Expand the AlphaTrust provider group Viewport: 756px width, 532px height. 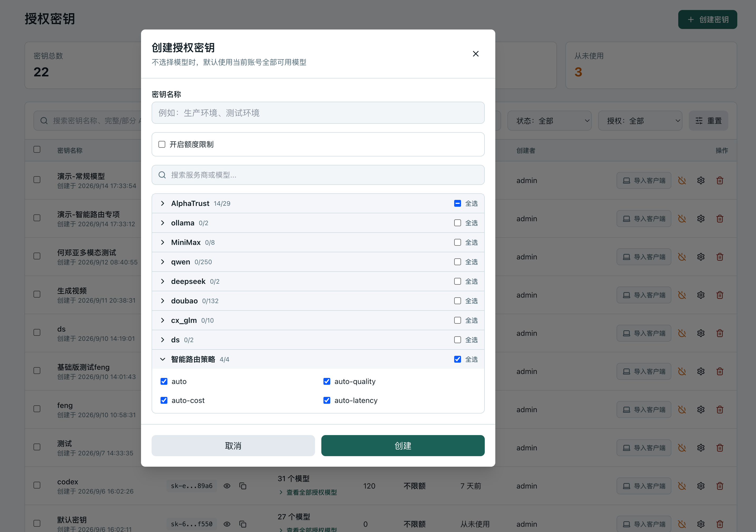click(x=162, y=203)
